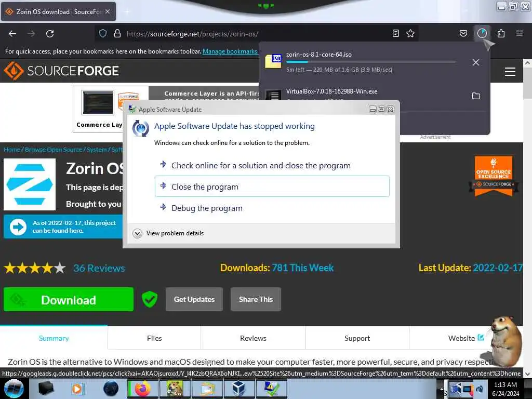
Task: Click the Zorin OS project logo
Action: pos(30,184)
